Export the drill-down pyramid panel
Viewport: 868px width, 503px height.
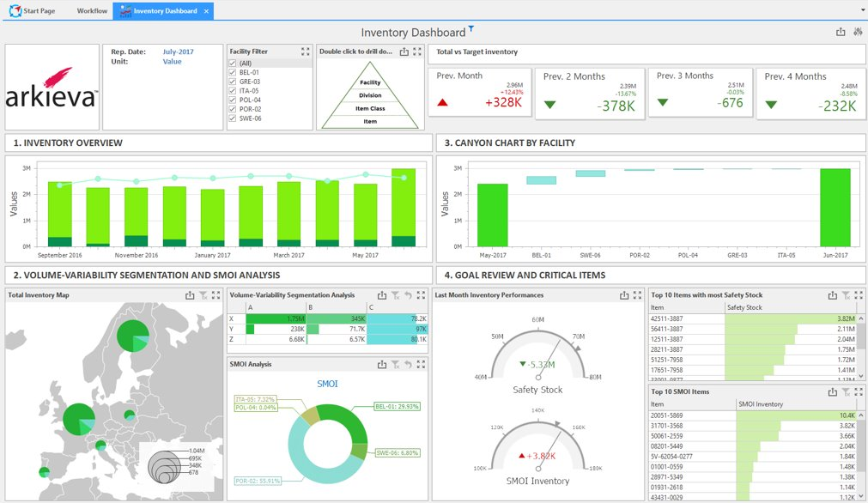[x=404, y=52]
